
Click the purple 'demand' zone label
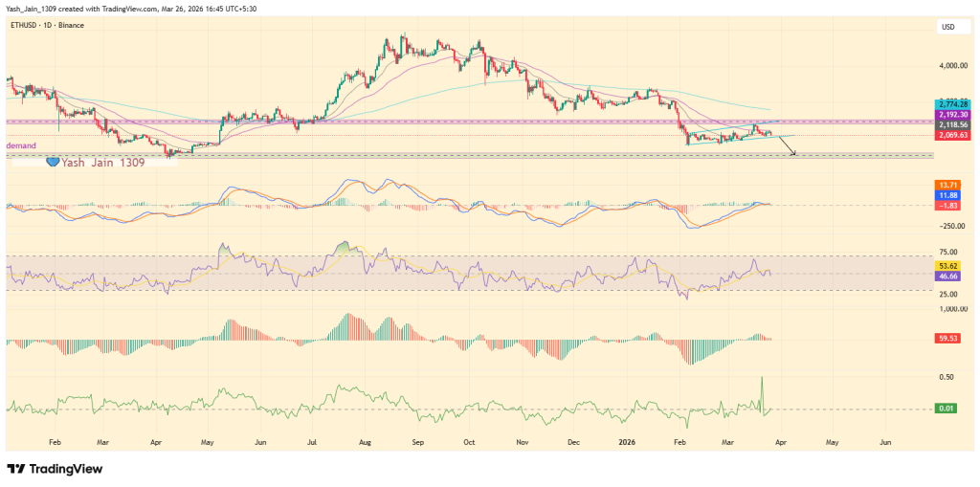(x=21, y=145)
